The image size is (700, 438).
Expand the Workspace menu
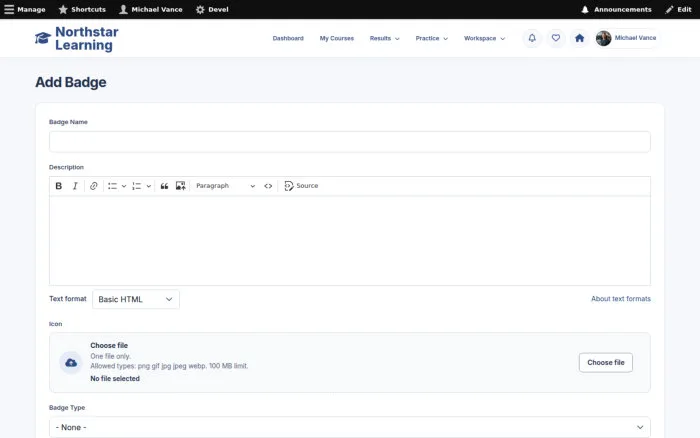click(x=484, y=38)
